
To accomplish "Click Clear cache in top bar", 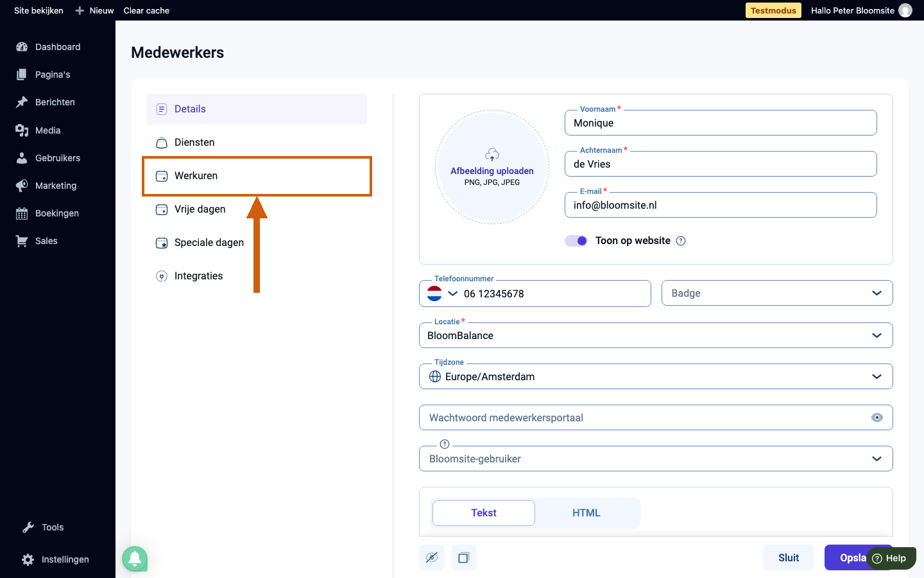I will [146, 10].
